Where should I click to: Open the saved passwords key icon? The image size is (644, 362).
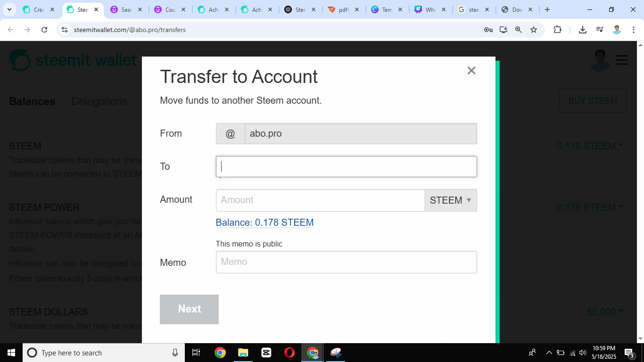tap(488, 30)
